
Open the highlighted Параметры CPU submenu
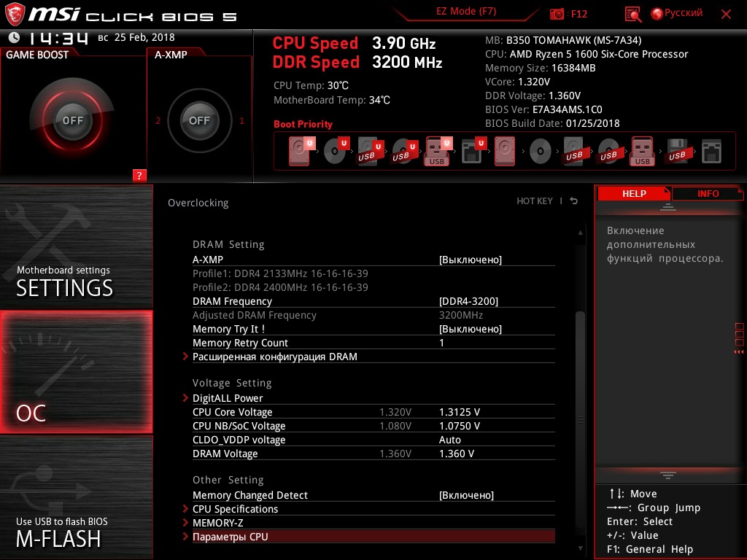pyautogui.click(x=373, y=537)
